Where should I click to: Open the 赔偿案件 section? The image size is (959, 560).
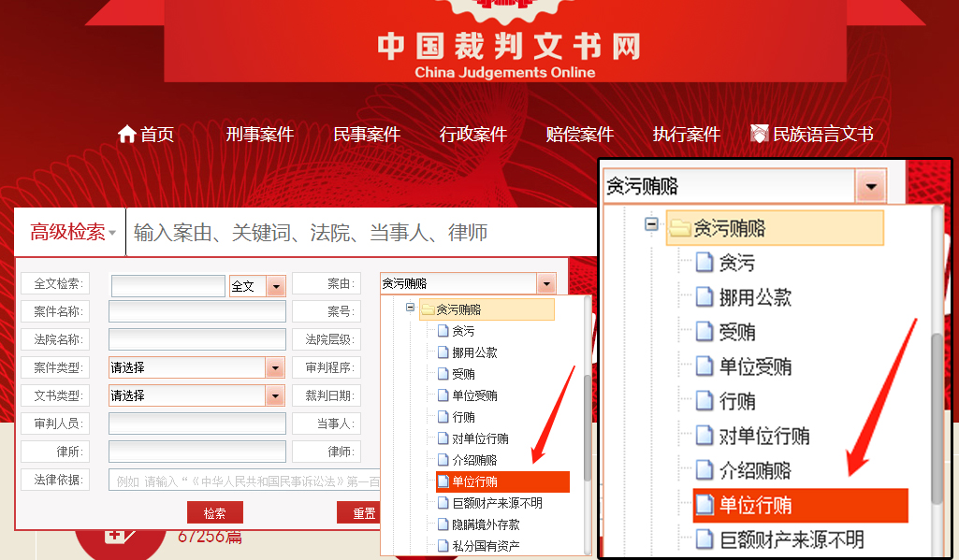click(579, 134)
